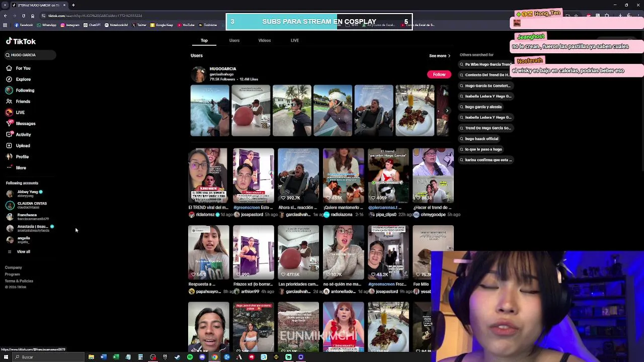This screenshot has height=362, width=644.
Task: Open the TikTok logo home link
Action: pyautogui.click(x=21, y=41)
